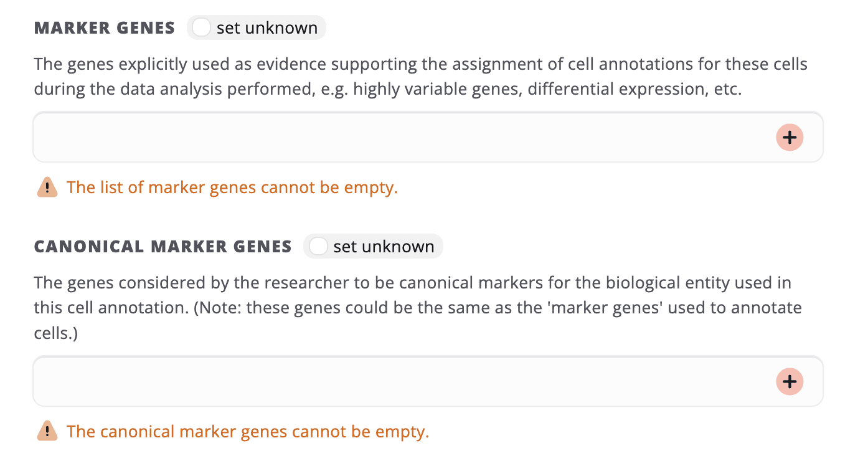Screen dimensions: 868x471
Task: Click the marker genes cannot be empty message
Action: pyautogui.click(x=234, y=186)
